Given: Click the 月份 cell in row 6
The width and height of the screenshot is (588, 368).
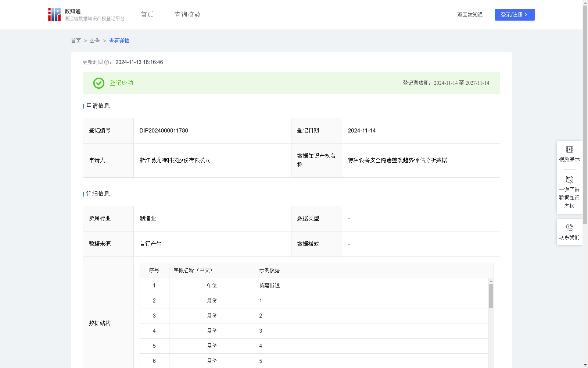Looking at the screenshot, I should point(212,361).
